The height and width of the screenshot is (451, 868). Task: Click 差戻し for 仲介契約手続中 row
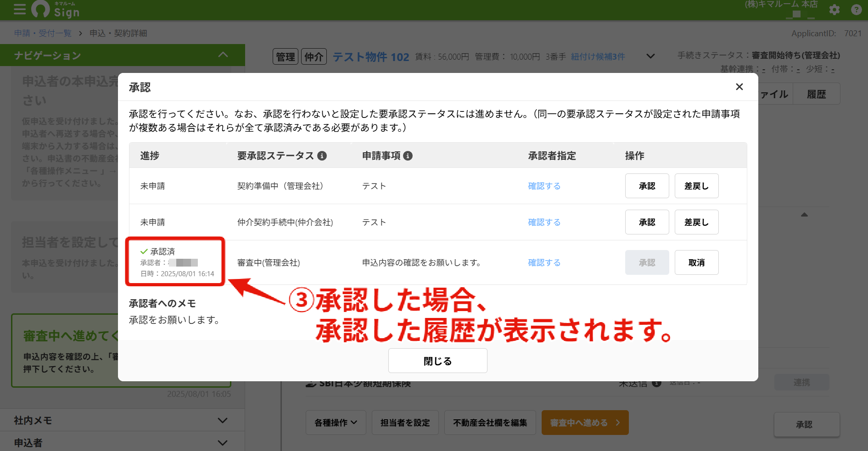[x=696, y=222]
